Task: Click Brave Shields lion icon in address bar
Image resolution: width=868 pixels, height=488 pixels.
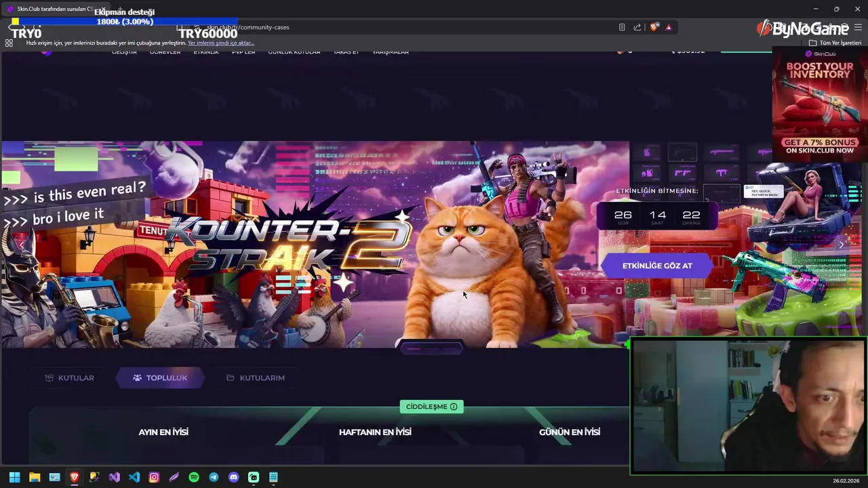Action: (x=654, y=27)
